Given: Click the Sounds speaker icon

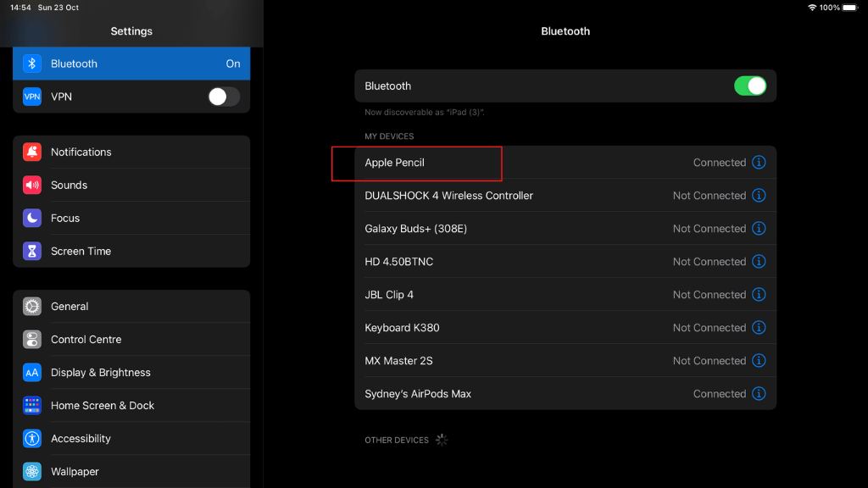Looking at the screenshot, I should point(32,185).
